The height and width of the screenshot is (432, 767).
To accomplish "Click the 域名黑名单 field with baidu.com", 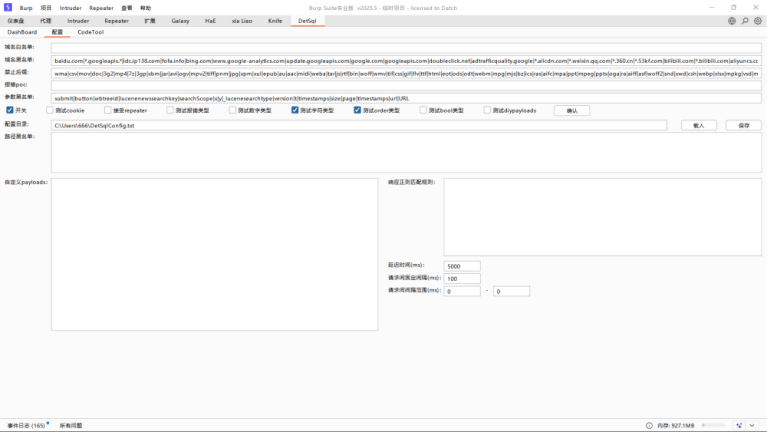I will tap(406, 61).
